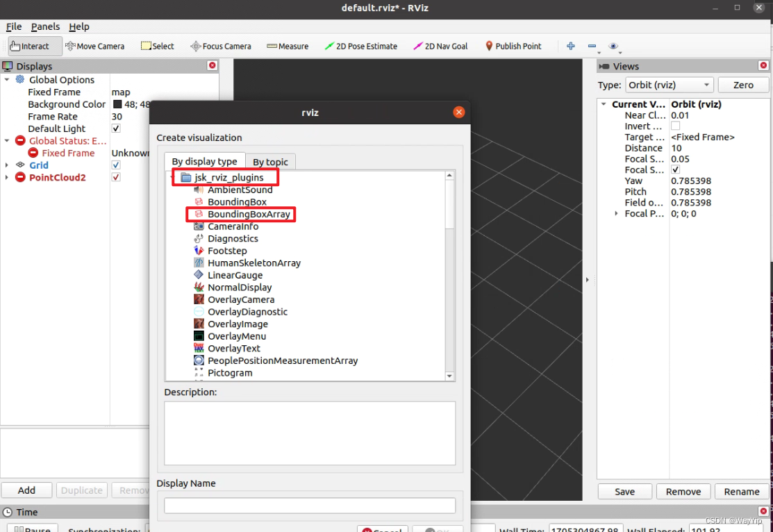The height and width of the screenshot is (532, 773).
Task: Select BoundingBoxArray in the plugin list
Action: click(x=249, y=214)
